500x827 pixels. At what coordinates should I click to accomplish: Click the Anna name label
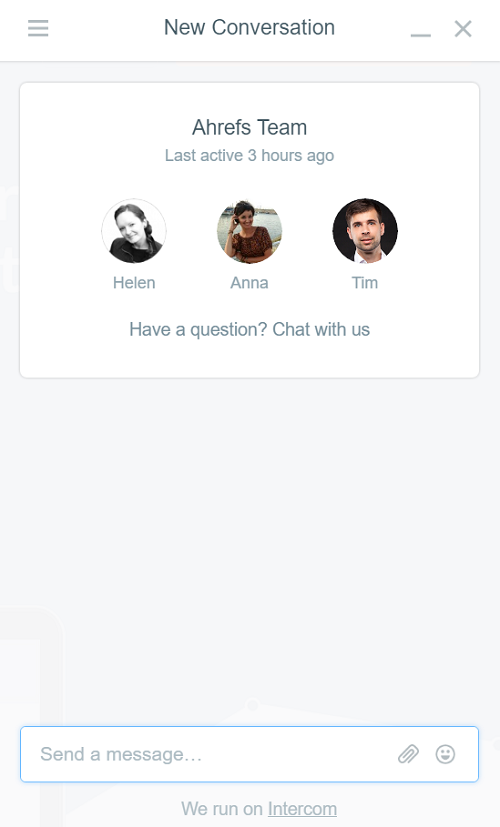tap(249, 283)
